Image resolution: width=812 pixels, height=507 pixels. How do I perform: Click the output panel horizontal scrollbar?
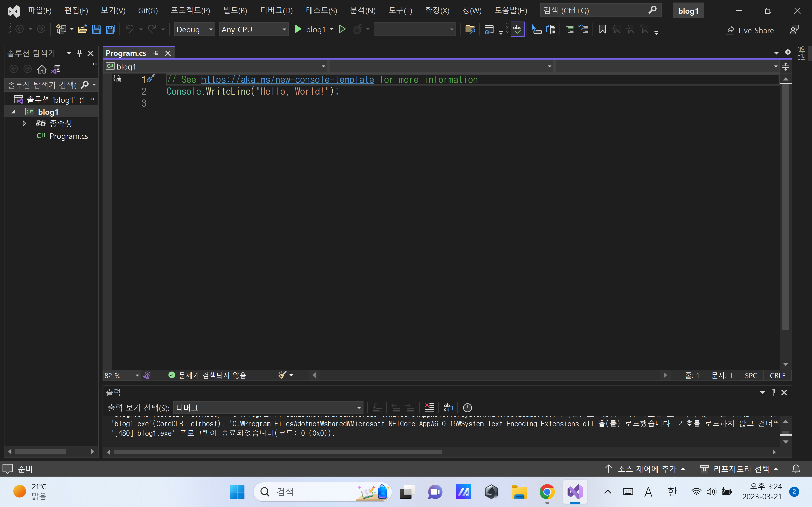coord(277,452)
